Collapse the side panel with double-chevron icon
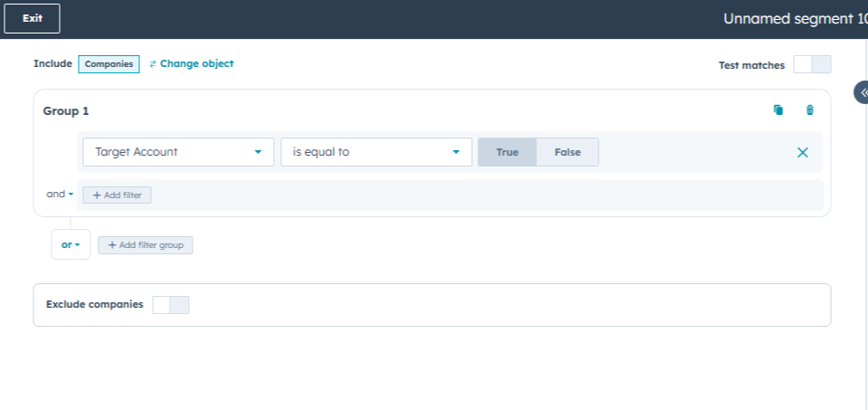Screen dimensions: 868x410 (863, 92)
